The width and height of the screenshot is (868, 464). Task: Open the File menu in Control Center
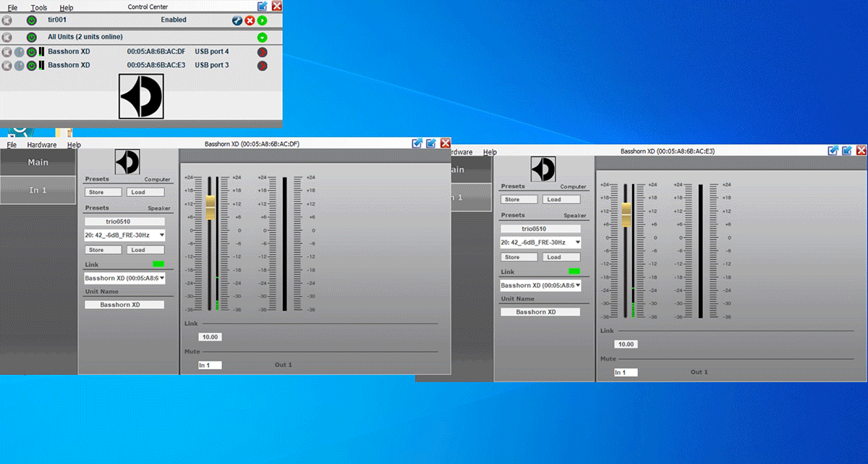click(x=12, y=7)
